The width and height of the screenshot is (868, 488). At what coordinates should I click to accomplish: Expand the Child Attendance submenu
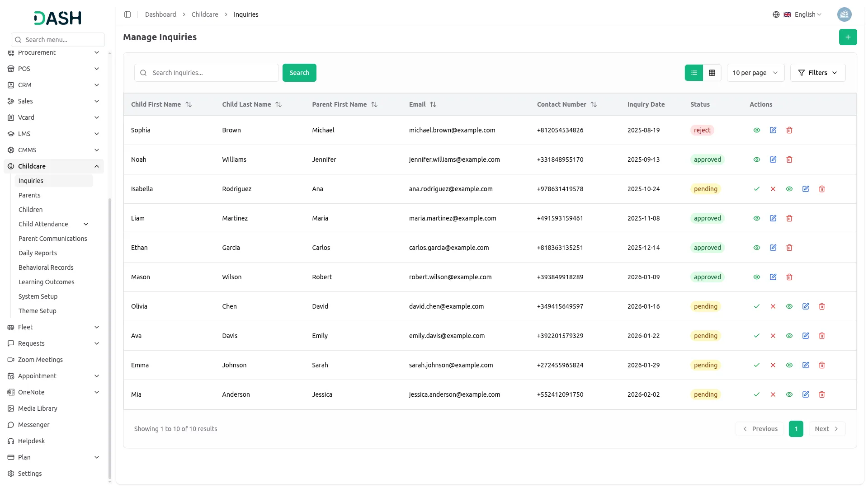coord(86,224)
